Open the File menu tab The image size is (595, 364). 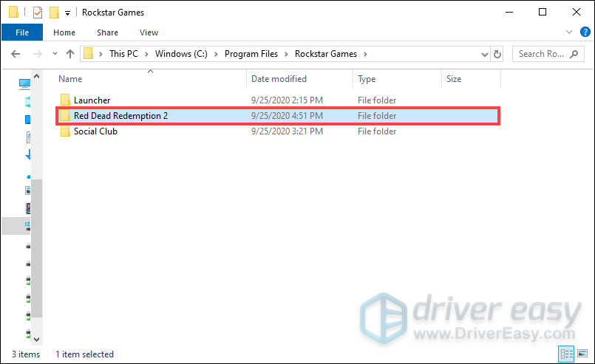pyautogui.click(x=22, y=32)
